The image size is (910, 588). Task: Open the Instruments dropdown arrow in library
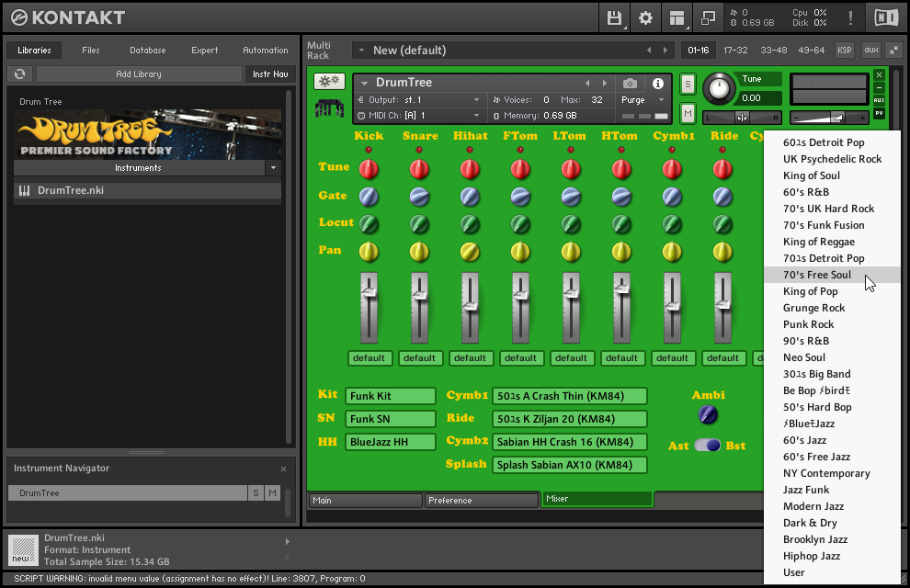[273, 168]
